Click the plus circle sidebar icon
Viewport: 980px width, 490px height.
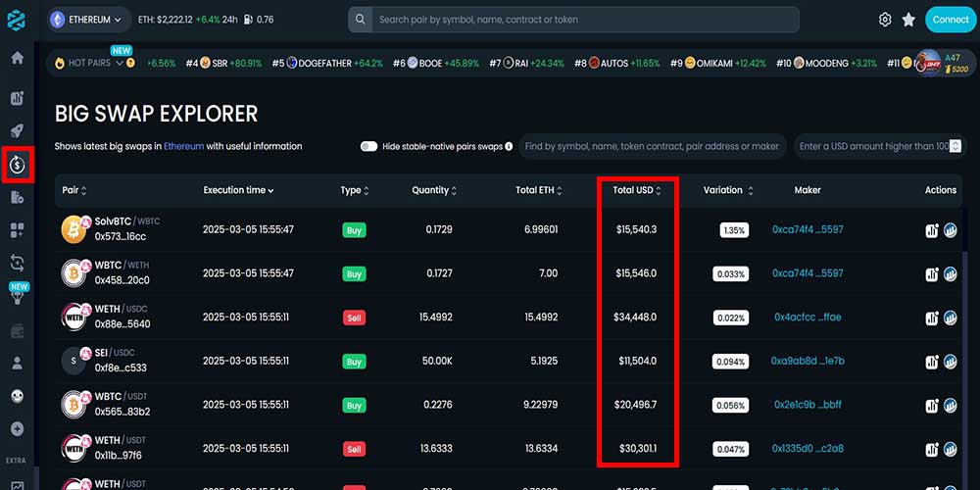pyautogui.click(x=18, y=429)
